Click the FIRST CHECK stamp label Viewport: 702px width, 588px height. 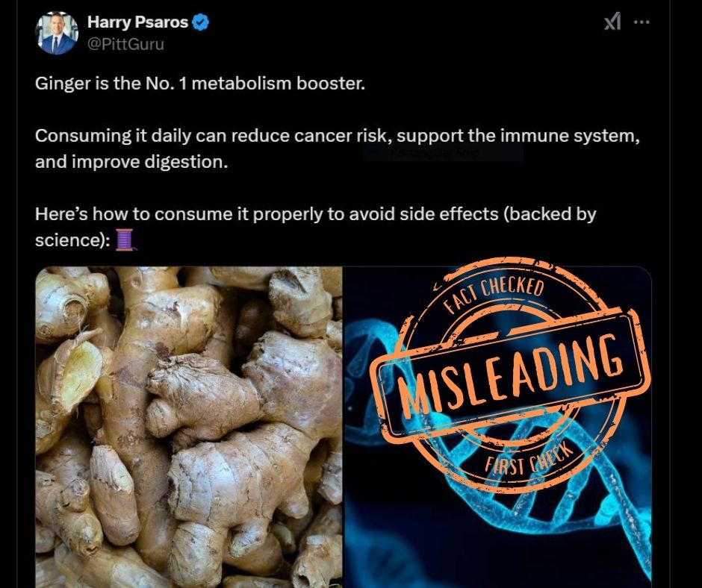pyautogui.click(x=528, y=460)
